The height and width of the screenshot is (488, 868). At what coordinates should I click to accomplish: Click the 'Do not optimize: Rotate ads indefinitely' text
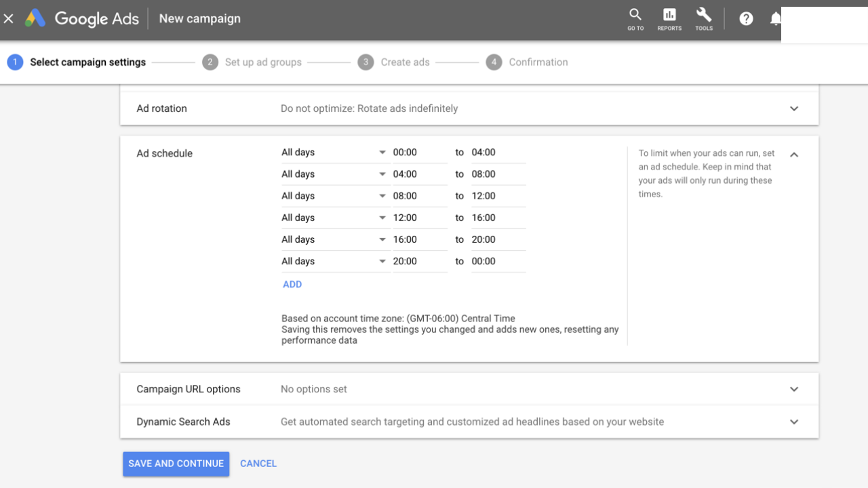[x=370, y=108]
